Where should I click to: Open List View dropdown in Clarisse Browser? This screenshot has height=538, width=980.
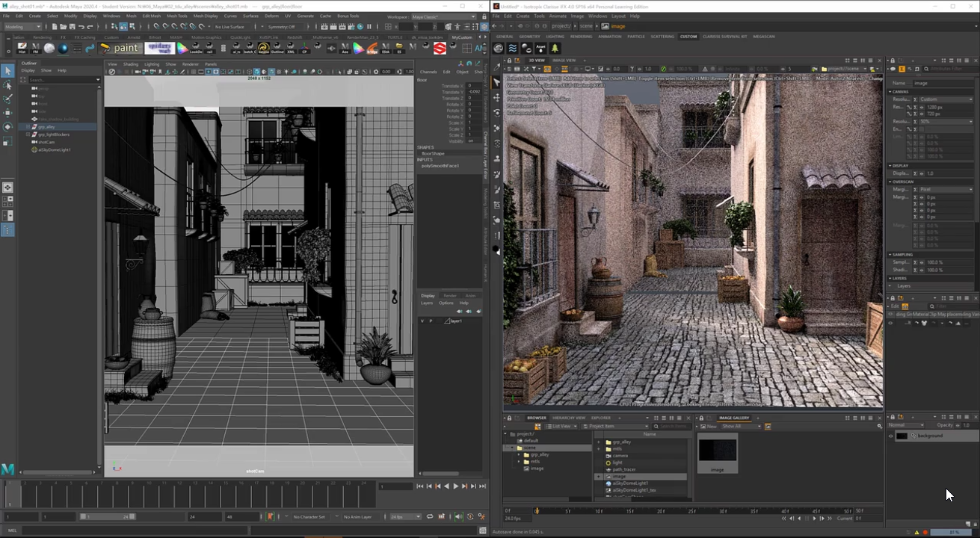560,426
